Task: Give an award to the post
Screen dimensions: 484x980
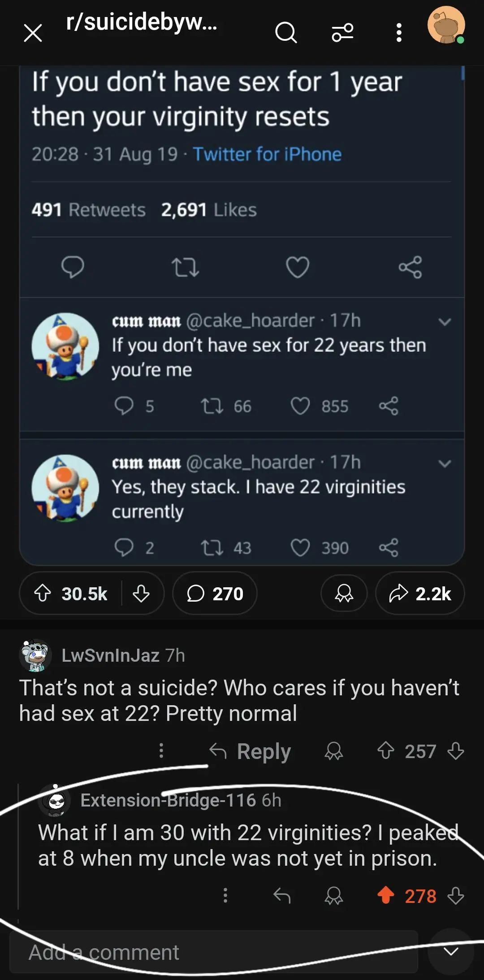Action: pyautogui.click(x=344, y=594)
